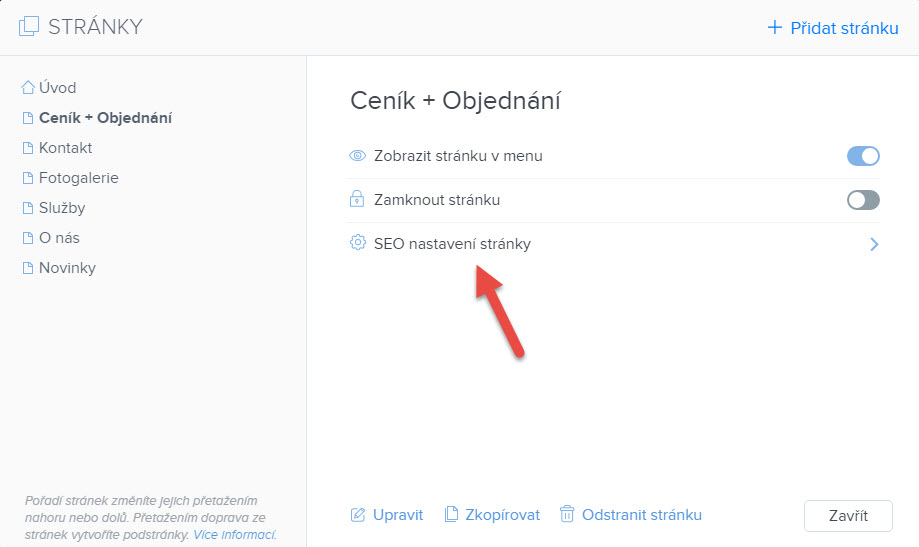Image resolution: width=919 pixels, height=547 pixels.
Task: Enable the Zamknout stránku switch
Action: [863, 200]
